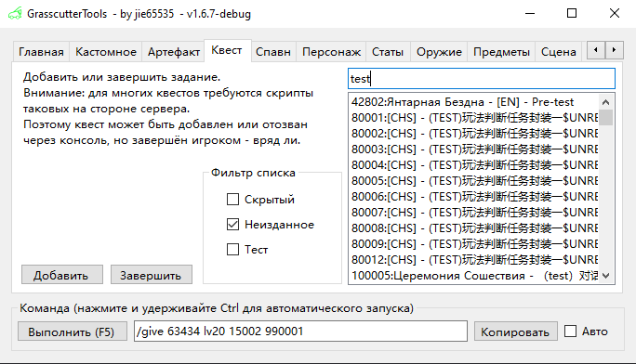Select quest 80008 in the list
The height and width of the screenshot is (364, 636).
click(474, 228)
